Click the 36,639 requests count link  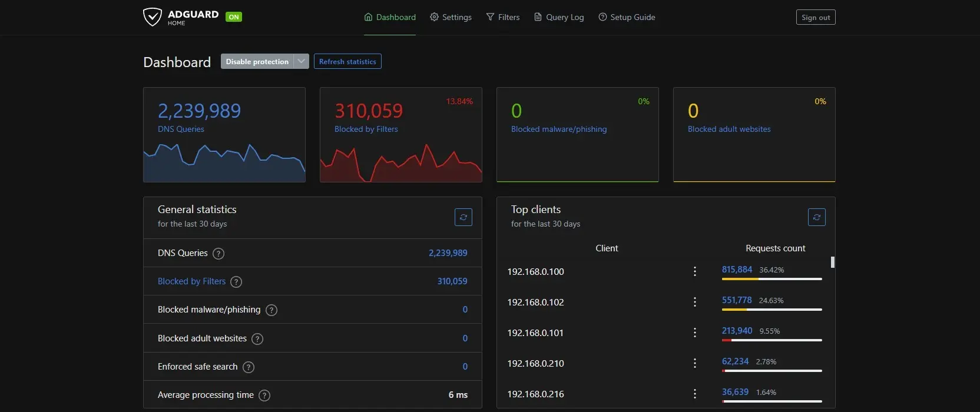tap(735, 392)
